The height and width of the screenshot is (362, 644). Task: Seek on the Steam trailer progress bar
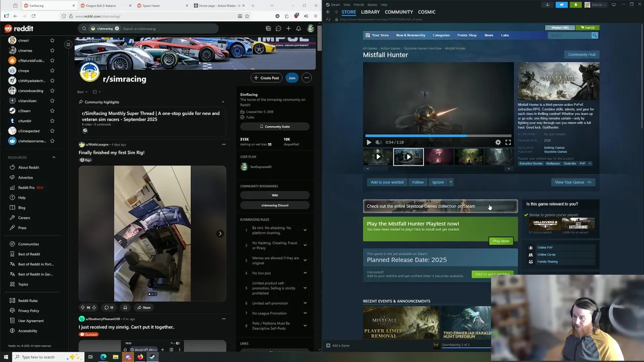coord(438,136)
